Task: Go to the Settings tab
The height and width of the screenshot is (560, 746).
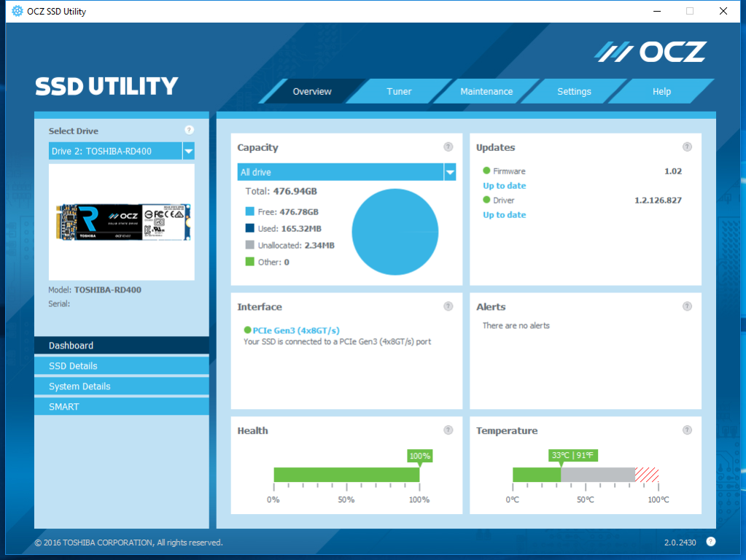Action: [x=574, y=92]
